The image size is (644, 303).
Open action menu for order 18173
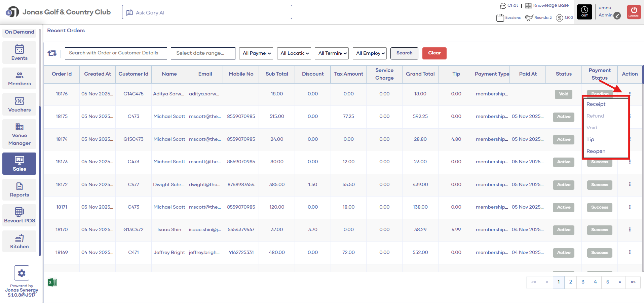630,162
